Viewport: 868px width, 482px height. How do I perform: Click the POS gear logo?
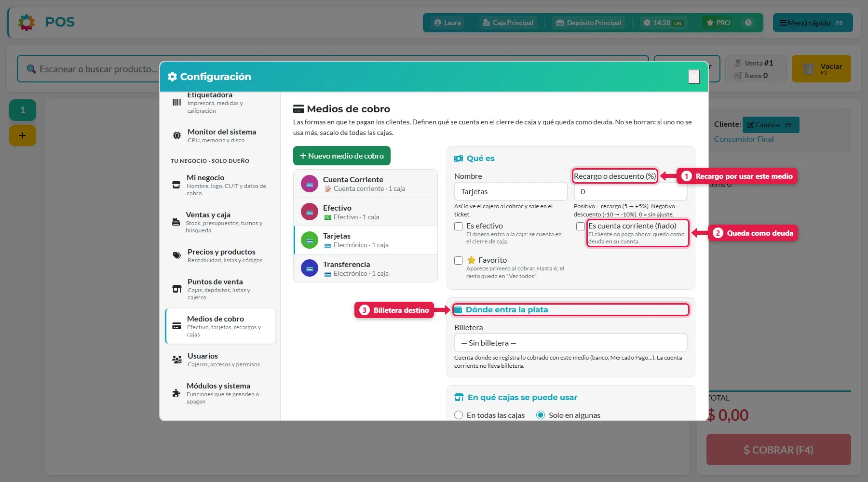pos(27,22)
